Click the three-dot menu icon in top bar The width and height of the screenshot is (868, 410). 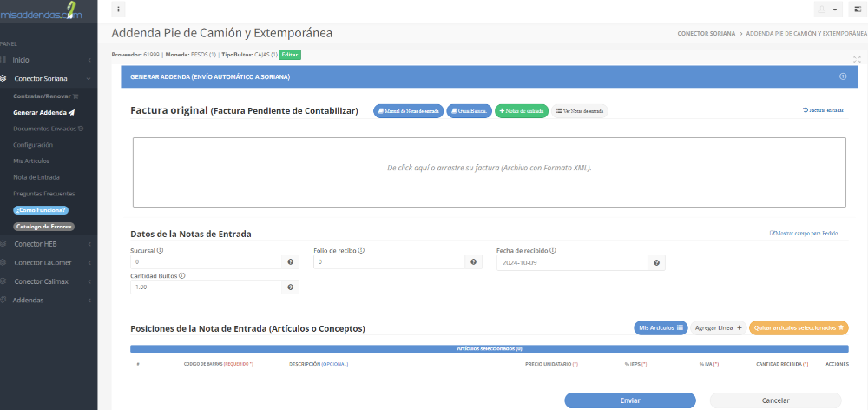(x=119, y=10)
